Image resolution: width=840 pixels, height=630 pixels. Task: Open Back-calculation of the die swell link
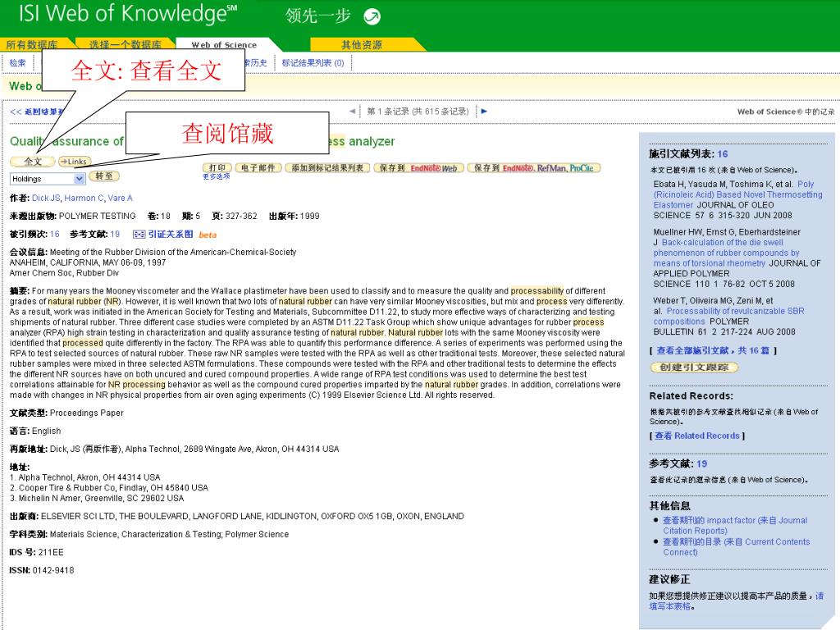[726, 253]
